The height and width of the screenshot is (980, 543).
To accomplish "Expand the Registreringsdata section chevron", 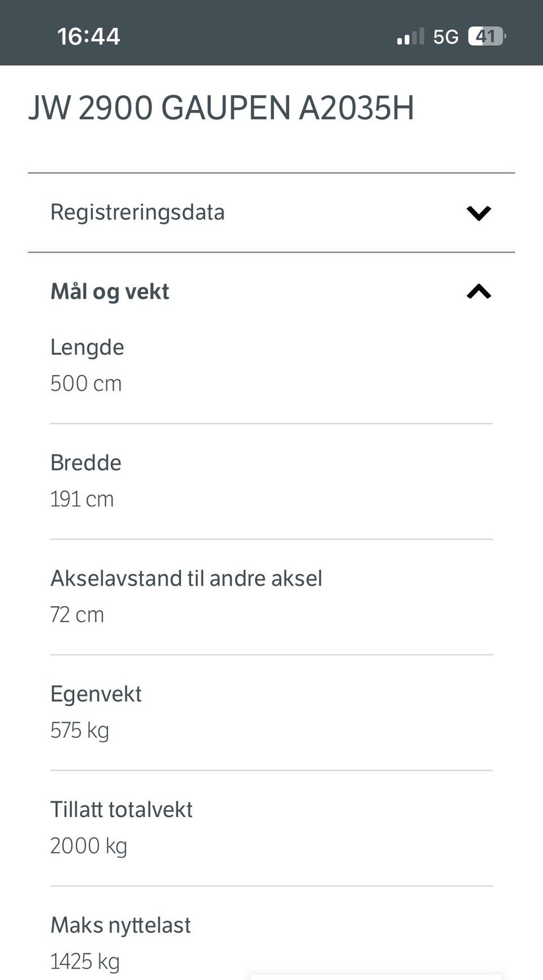I will 479,213.
